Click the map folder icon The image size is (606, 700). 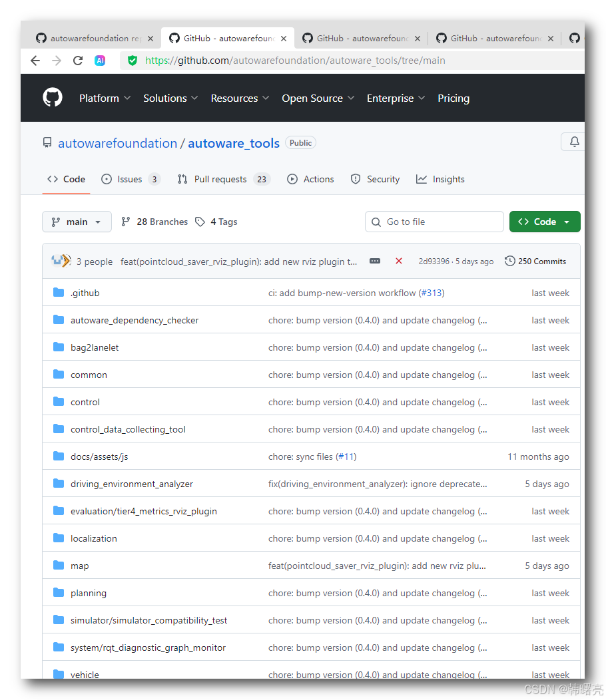pos(59,566)
